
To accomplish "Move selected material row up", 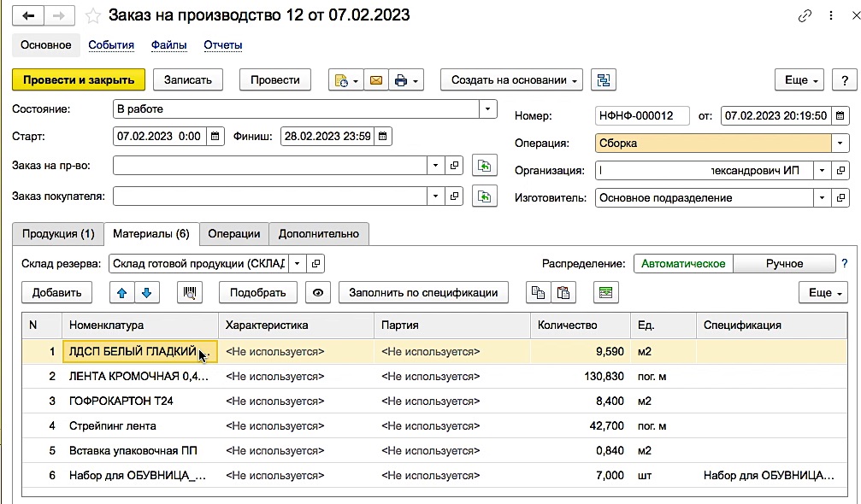I will (x=122, y=292).
